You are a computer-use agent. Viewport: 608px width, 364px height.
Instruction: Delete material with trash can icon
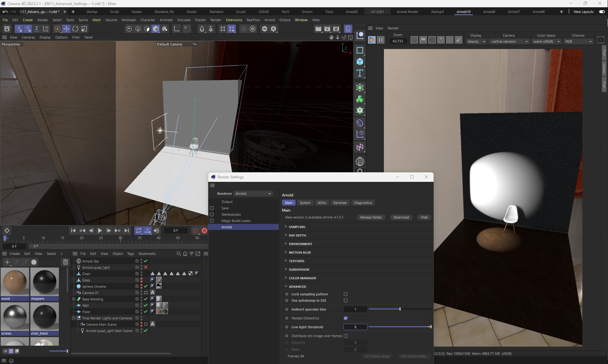pyautogui.click(x=65, y=262)
